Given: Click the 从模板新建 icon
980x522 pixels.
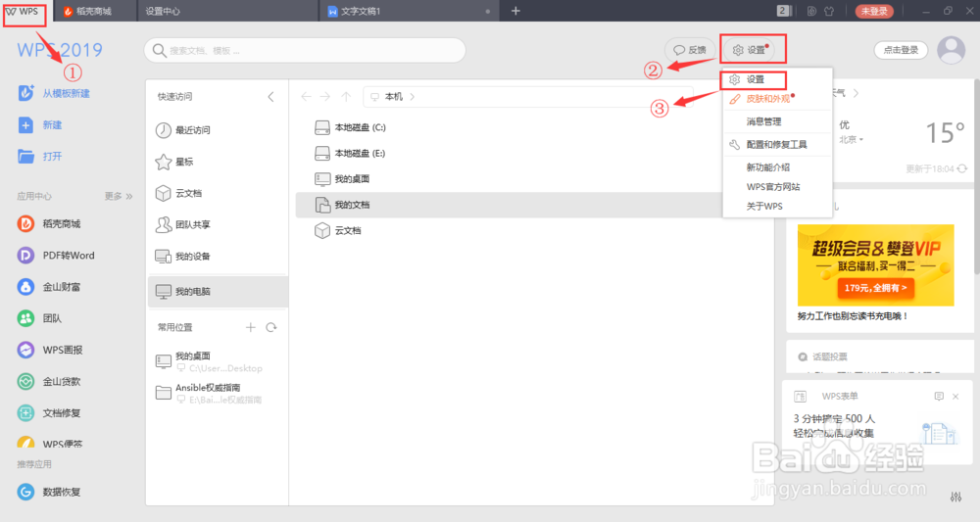Looking at the screenshot, I should 25,93.
